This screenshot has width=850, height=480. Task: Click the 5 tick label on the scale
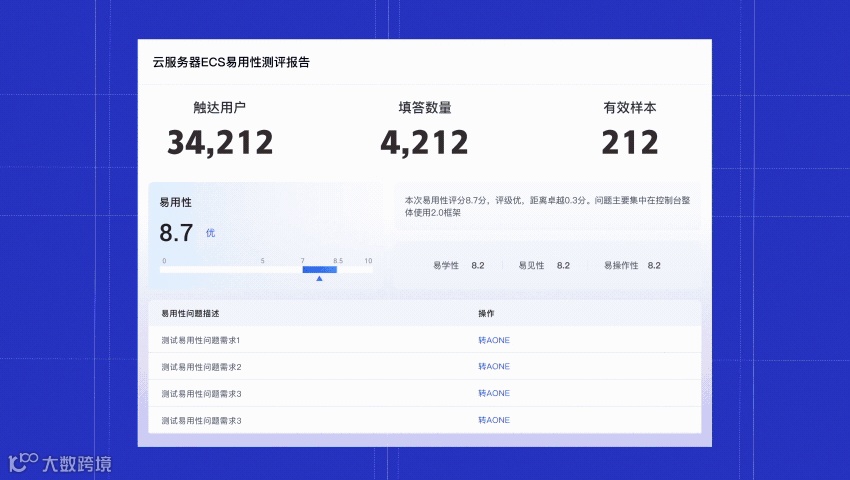pyautogui.click(x=262, y=261)
